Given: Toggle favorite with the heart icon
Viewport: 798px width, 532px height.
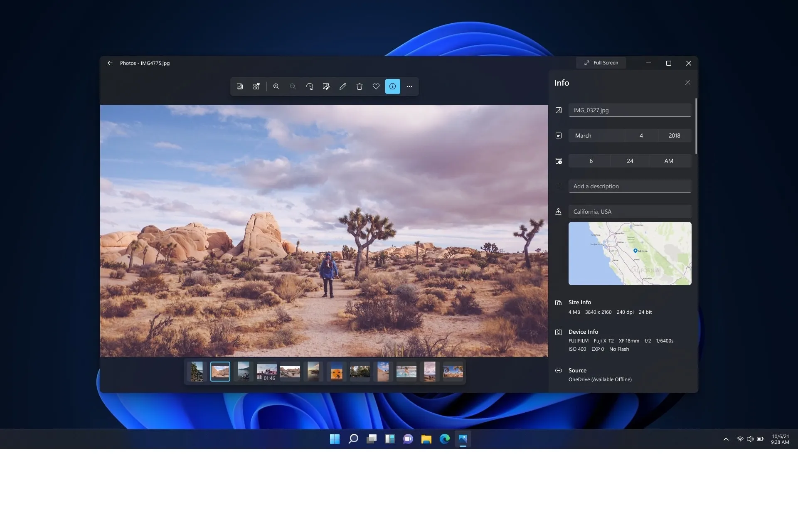Looking at the screenshot, I should coord(376,86).
